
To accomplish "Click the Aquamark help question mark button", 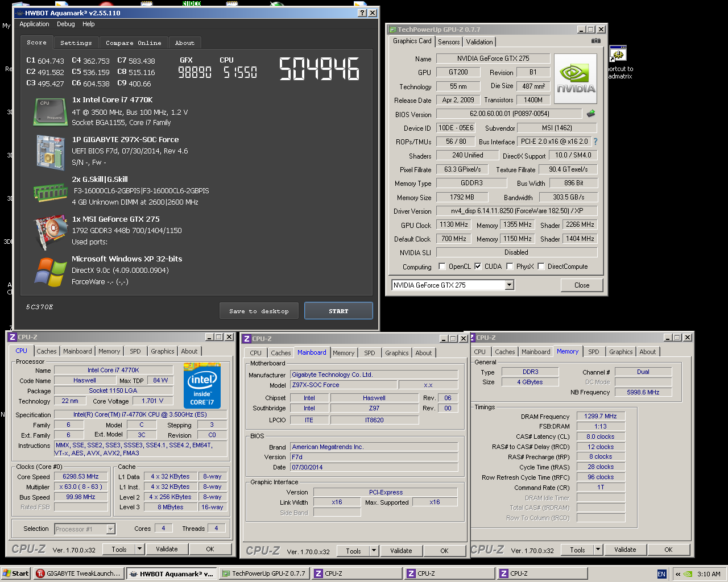I will point(362,13).
